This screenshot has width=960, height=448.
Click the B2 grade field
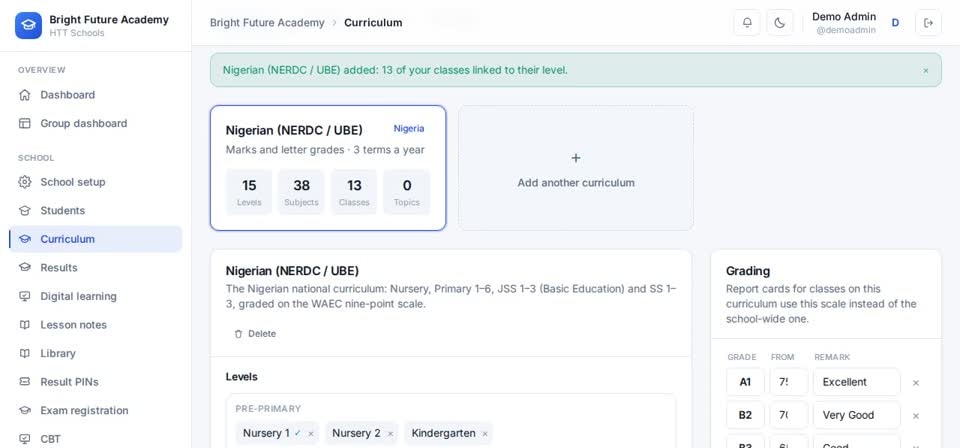745,415
